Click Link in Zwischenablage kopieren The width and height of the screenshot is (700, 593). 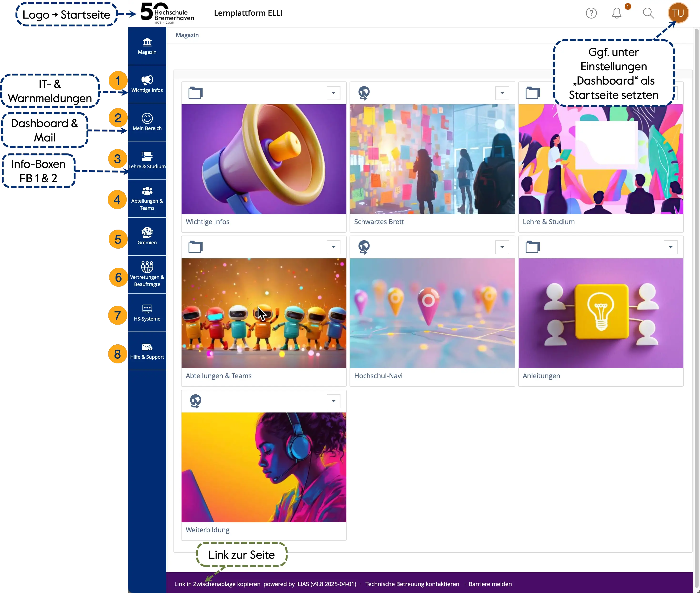click(x=217, y=584)
